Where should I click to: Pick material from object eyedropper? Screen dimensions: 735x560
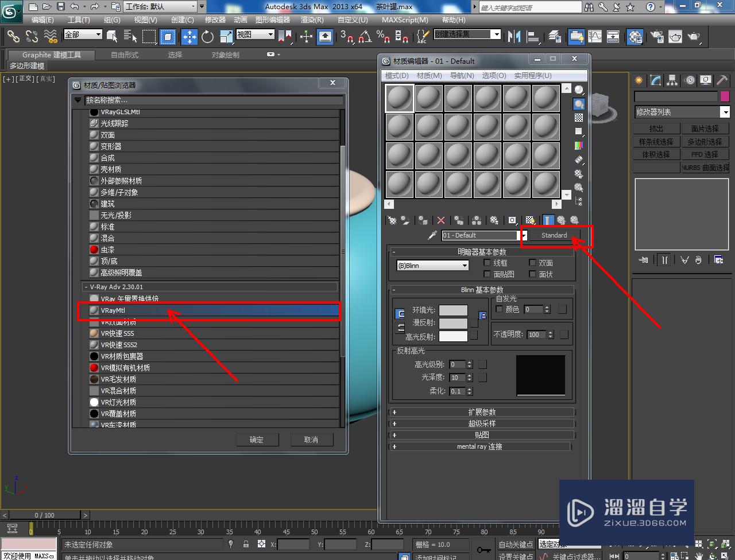(x=433, y=235)
